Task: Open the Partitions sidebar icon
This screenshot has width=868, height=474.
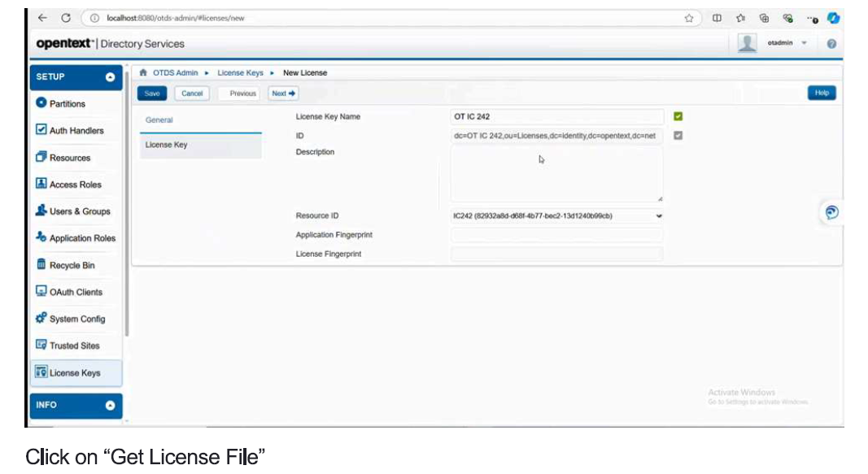Action: point(41,103)
